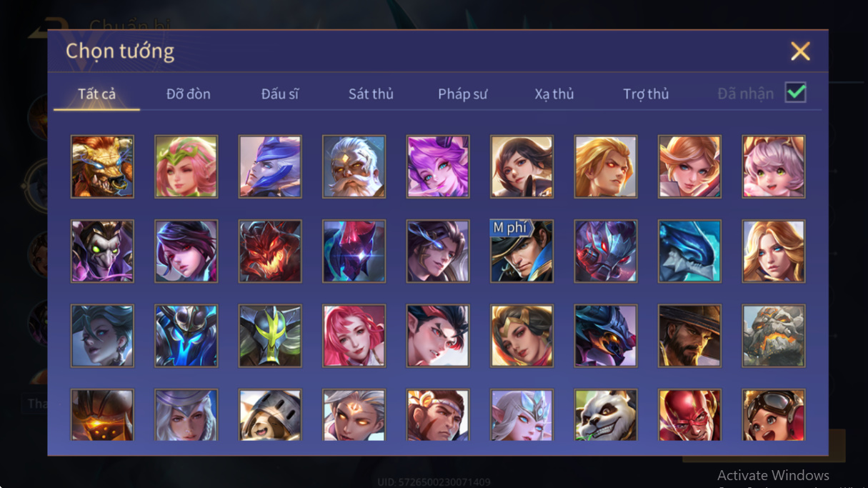The image size is (868, 488).
Task: Choose the pink-haired girl with cat ears
Action: click(x=774, y=166)
